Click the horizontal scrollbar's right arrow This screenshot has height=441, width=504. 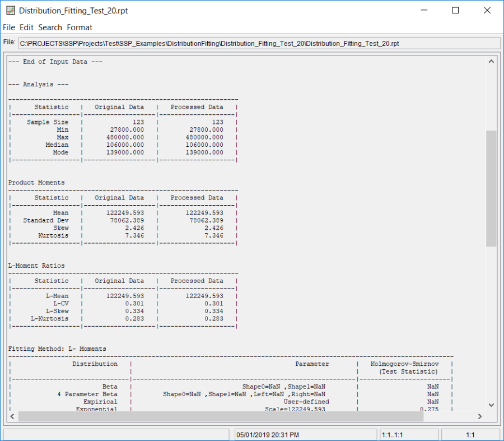click(x=480, y=416)
